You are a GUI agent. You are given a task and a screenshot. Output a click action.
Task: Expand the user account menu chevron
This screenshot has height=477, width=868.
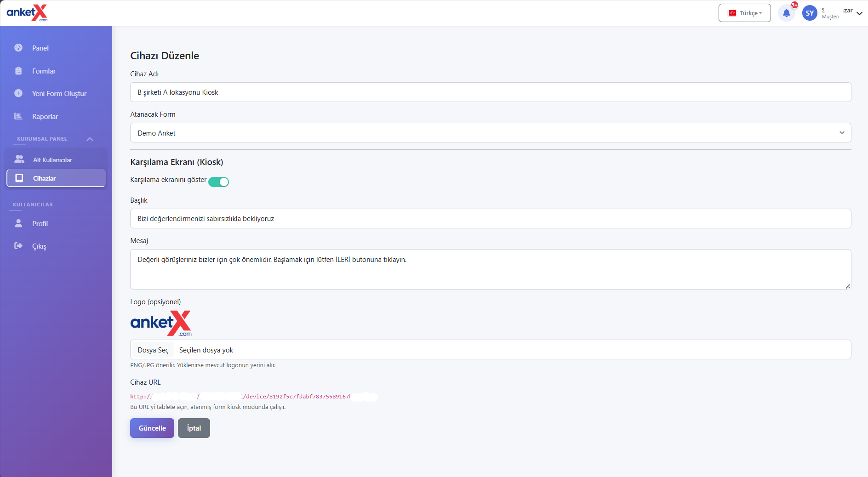coord(859,13)
